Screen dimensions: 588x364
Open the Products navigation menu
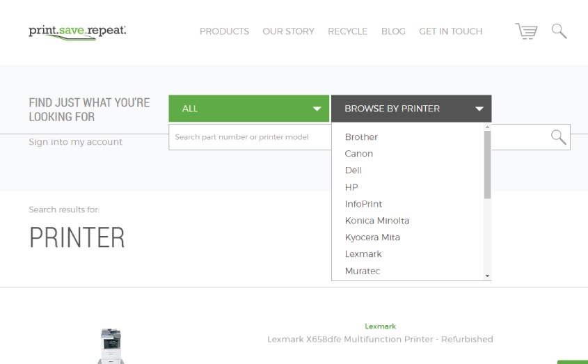click(x=224, y=31)
